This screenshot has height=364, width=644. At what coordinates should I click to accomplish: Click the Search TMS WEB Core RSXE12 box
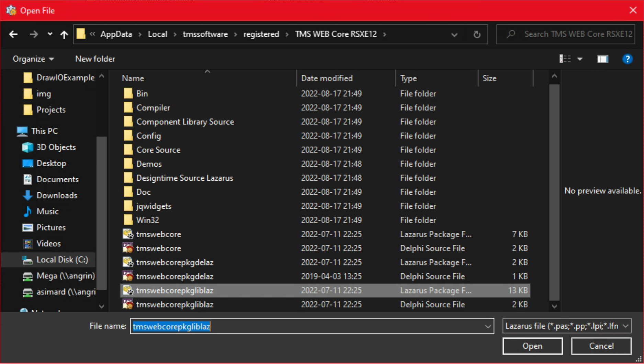tap(566, 34)
